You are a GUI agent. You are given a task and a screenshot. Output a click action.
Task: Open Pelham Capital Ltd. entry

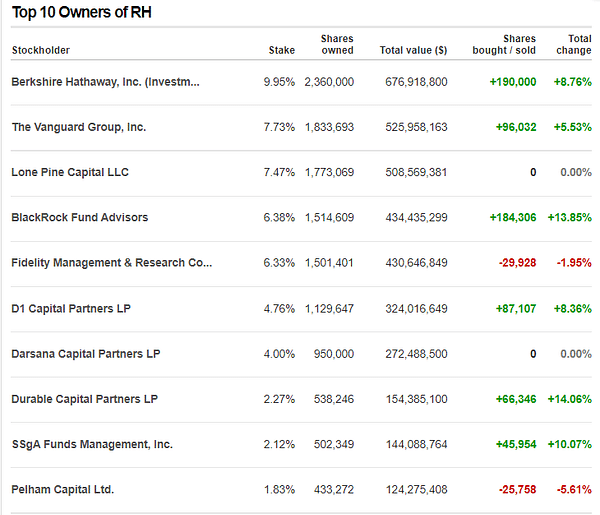63,489
